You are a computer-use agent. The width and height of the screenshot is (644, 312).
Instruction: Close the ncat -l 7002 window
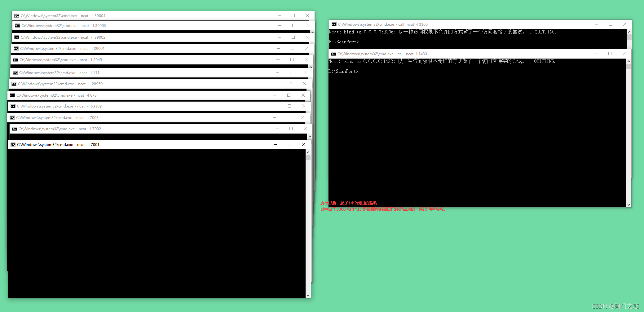[305, 129]
